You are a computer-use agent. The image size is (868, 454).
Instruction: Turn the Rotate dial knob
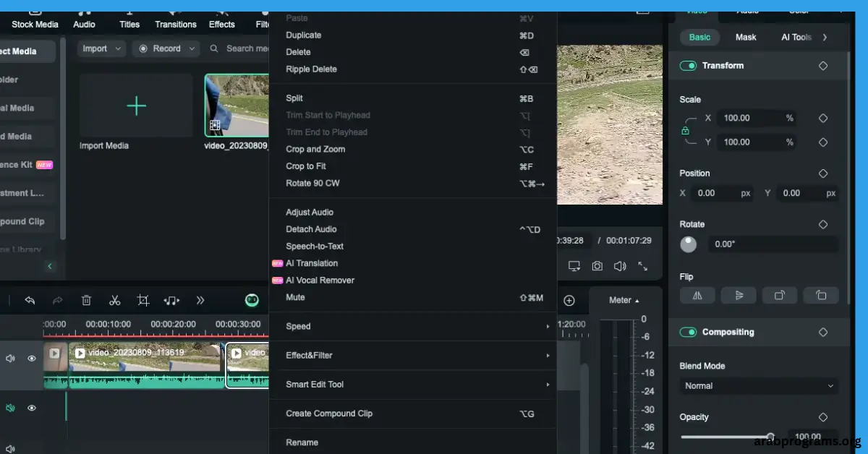coord(688,244)
